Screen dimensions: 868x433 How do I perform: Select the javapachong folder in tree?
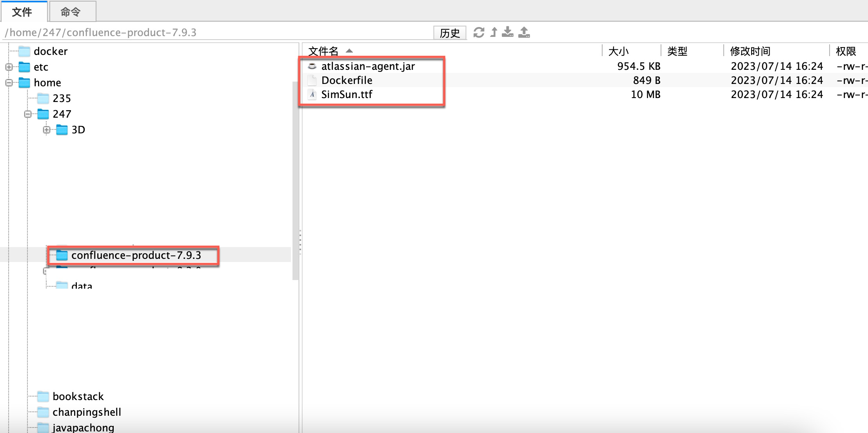[x=84, y=428]
